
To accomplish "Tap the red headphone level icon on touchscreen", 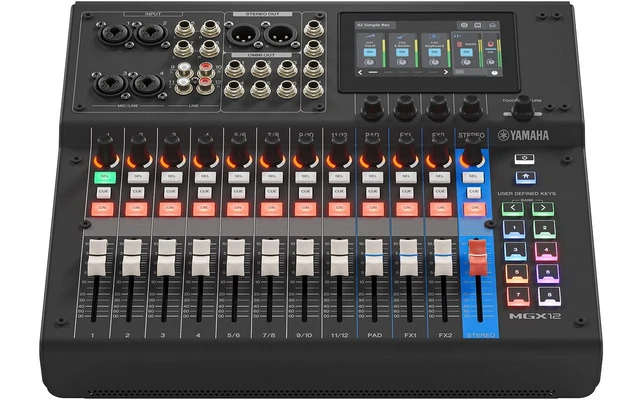I will pyautogui.click(x=491, y=44).
